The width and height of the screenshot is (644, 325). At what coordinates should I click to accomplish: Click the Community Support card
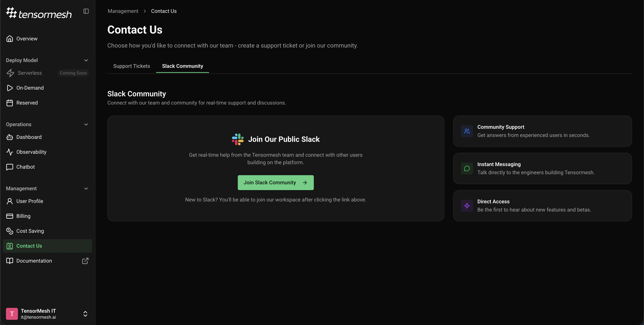pyautogui.click(x=542, y=131)
